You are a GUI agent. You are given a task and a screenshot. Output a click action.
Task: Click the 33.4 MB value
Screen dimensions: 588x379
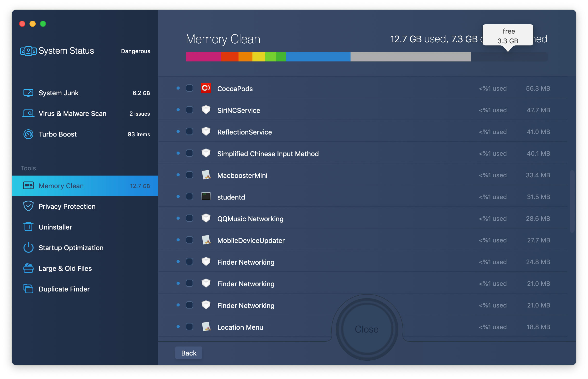tap(538, 175)
